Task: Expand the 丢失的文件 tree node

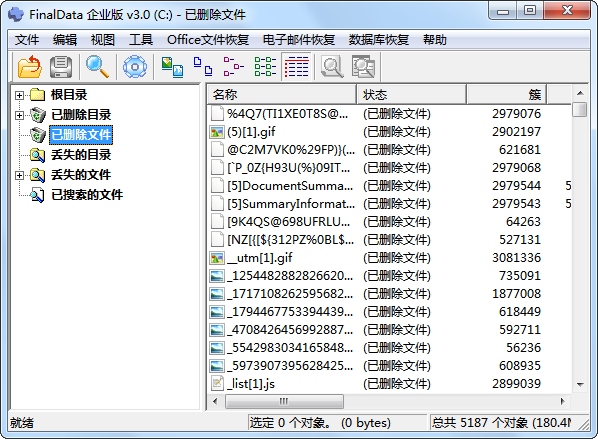Action: [19, 175]
